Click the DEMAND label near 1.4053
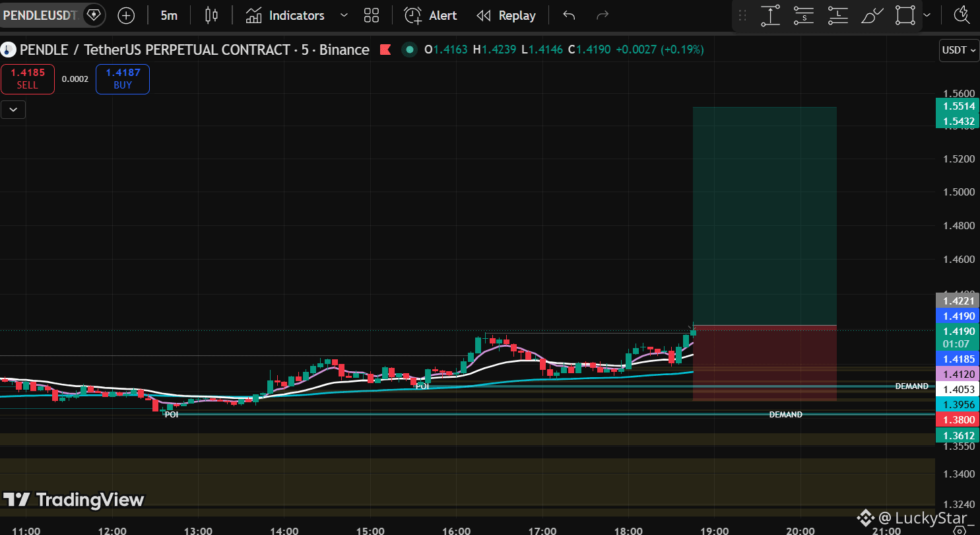 point(911,386)
